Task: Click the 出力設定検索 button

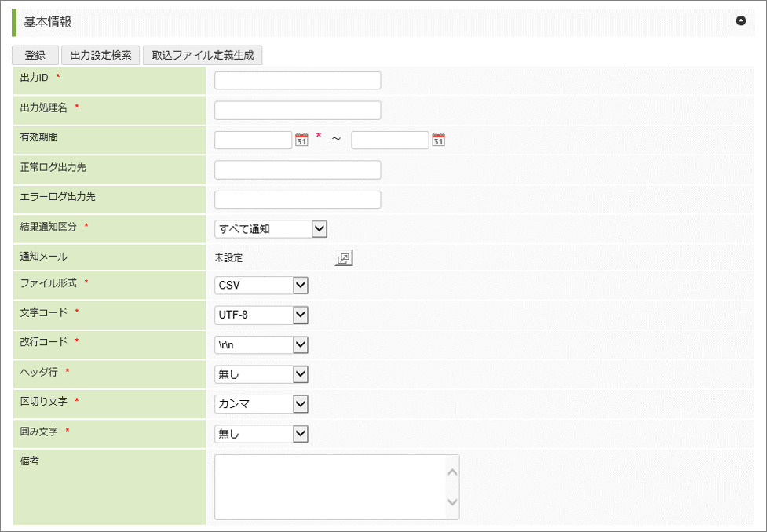Action: click(x=100, y=55)
